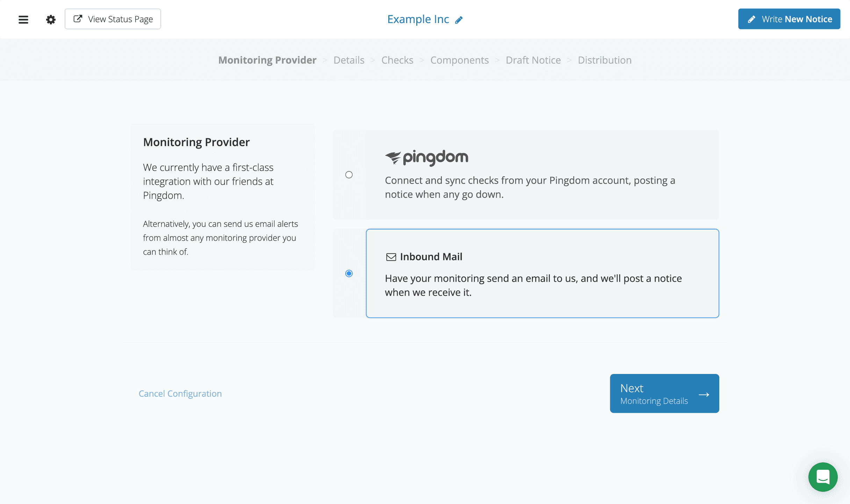850x504 pixels.
Task: Click the pencil edit icon next to Example Inc
Action: [460, 19]
